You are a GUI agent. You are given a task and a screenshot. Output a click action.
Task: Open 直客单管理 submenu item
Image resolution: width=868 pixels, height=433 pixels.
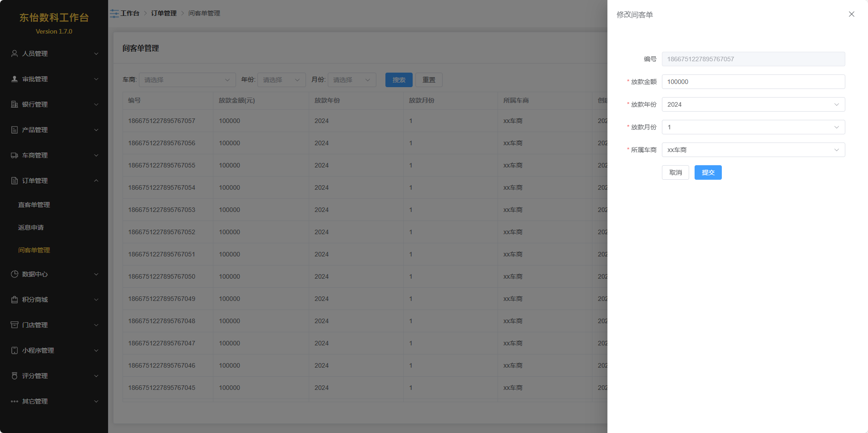(x=34, y=205)
